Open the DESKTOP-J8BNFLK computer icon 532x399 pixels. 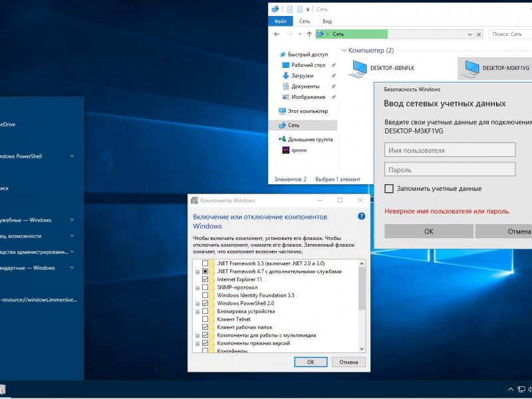tap(358, 69)
